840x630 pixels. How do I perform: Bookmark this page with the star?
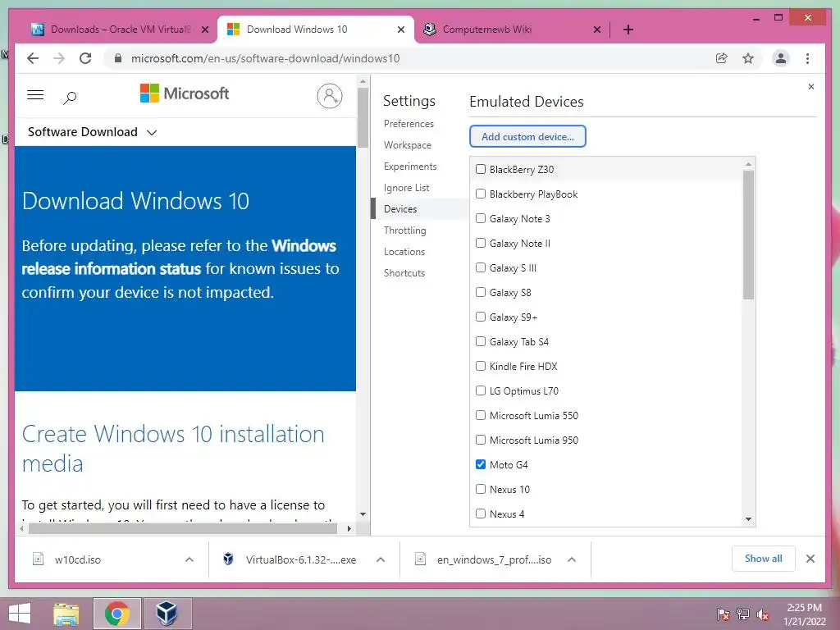click(748, 58)
